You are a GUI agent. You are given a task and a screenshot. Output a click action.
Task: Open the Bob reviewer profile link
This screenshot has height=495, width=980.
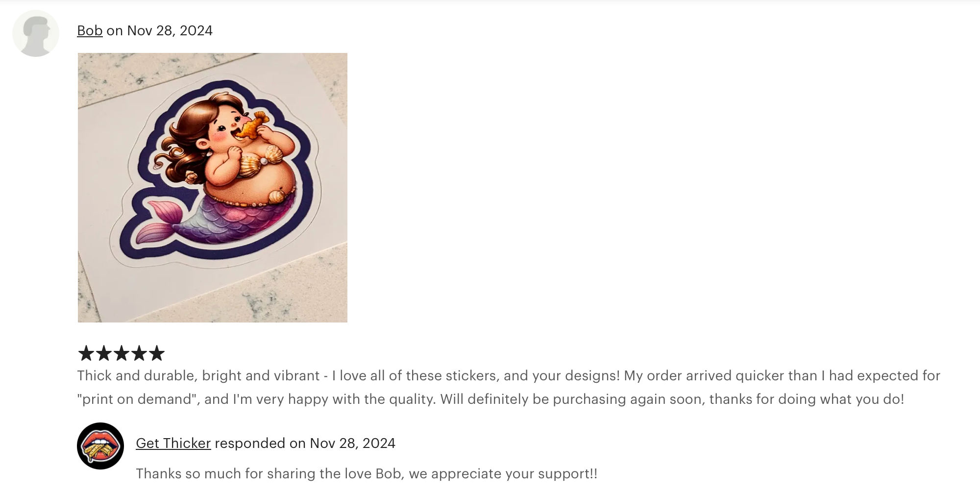pos(90,31)
